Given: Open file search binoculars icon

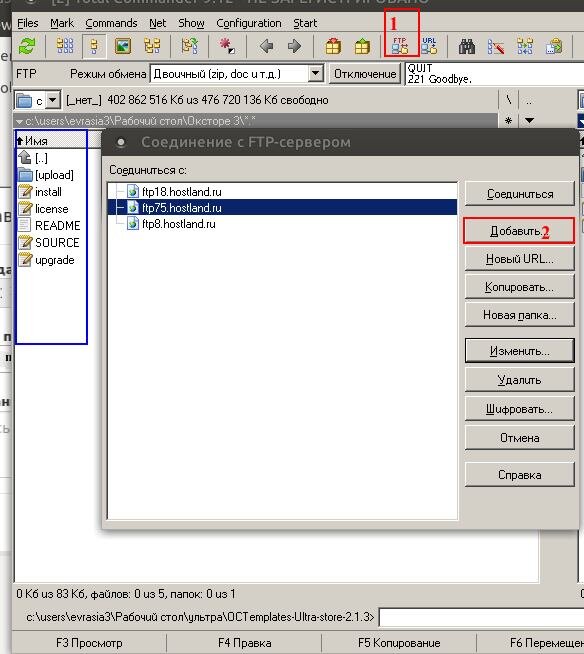Looking at the screenshot, I should (x=467, y=46).
